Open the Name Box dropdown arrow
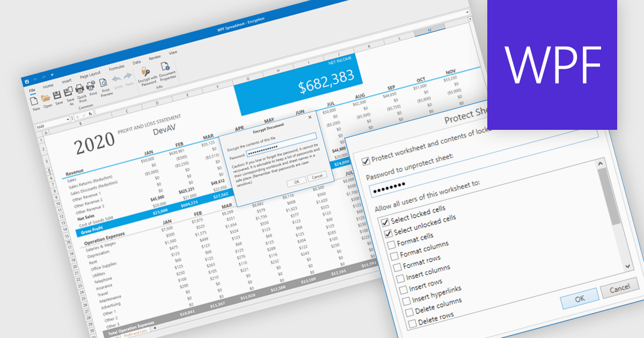This screenshot has width=644, height=338. click(68, 120)
